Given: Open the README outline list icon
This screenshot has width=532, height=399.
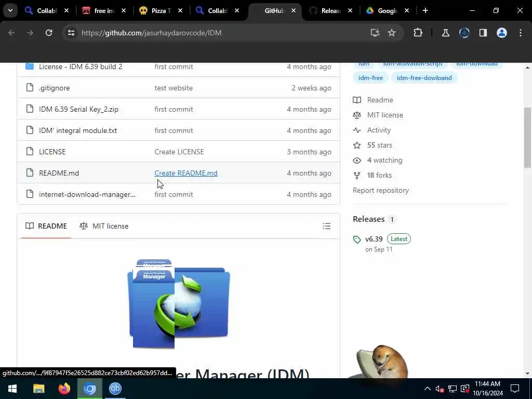Looking at the screenshot, I should point(326,226).
